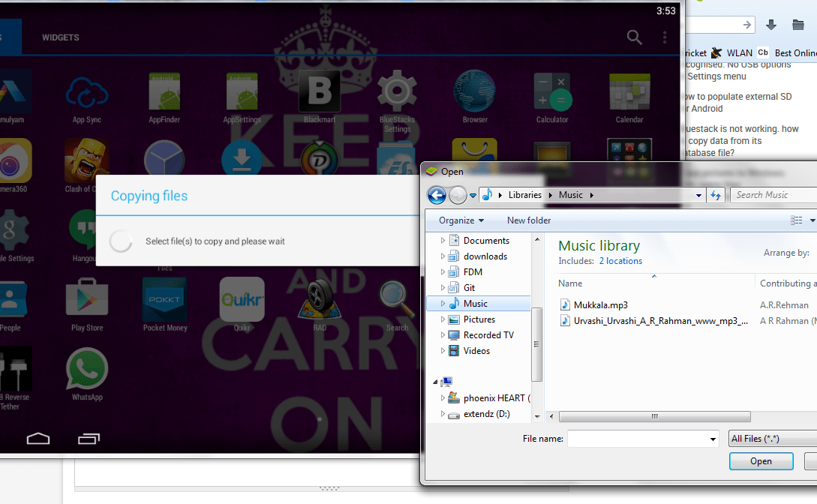Expand the Videos library node
817x504 pixels.
pos(443,350)
